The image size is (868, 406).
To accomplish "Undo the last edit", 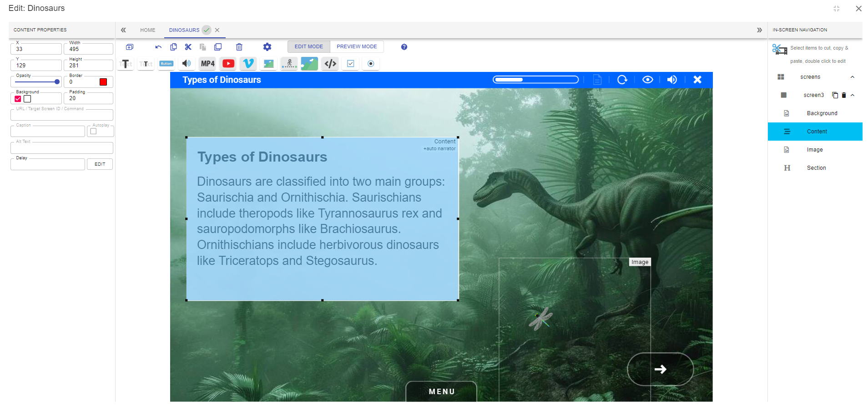I will point(158,47).
